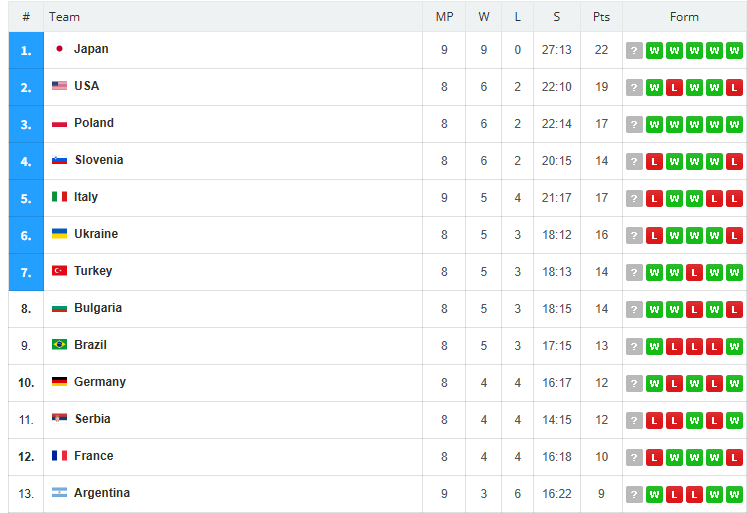Click Argentina's last green W form icon
Image resolution: width=747 pixels, height=513 pixels.
click(734, 494)
